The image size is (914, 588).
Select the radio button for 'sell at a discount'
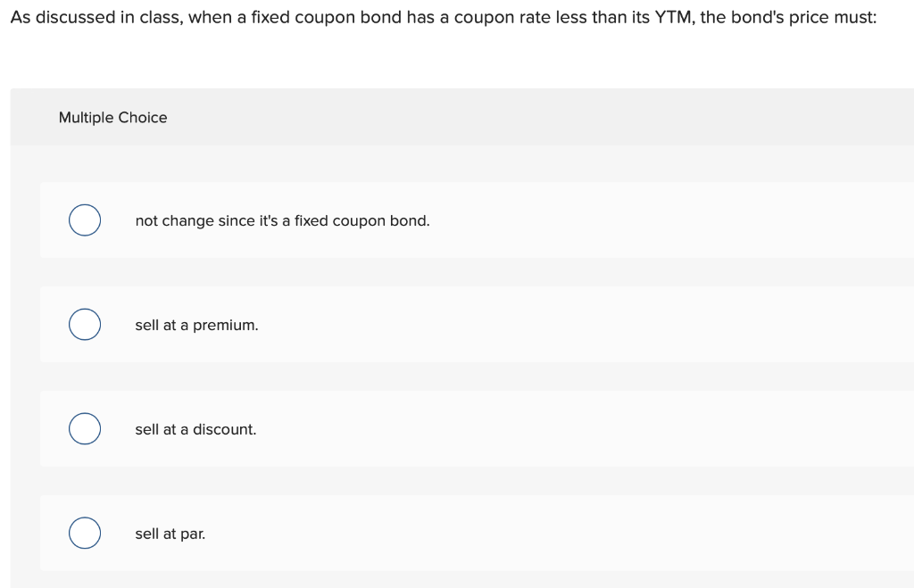(85, 428)
